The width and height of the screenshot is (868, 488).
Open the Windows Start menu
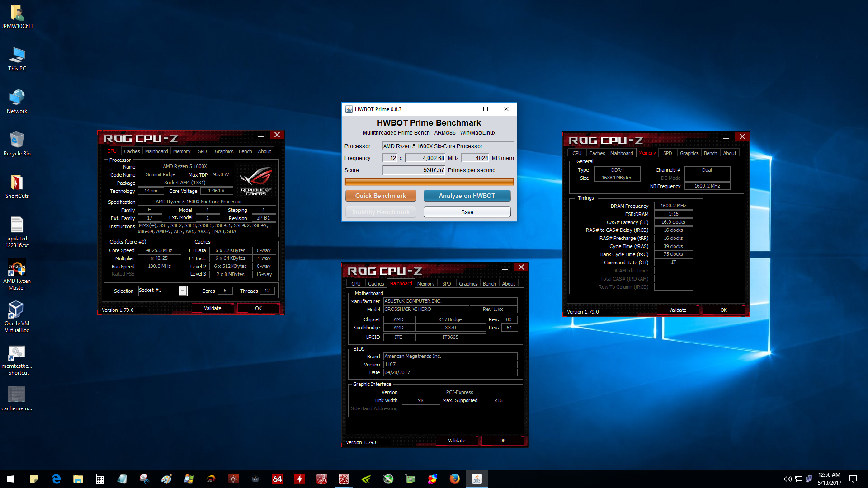11,479
